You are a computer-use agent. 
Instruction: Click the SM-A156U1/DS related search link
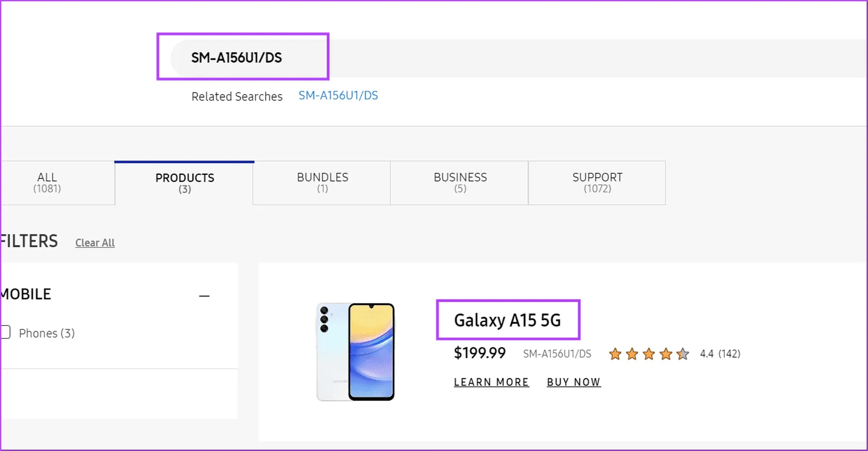(338, 96)
